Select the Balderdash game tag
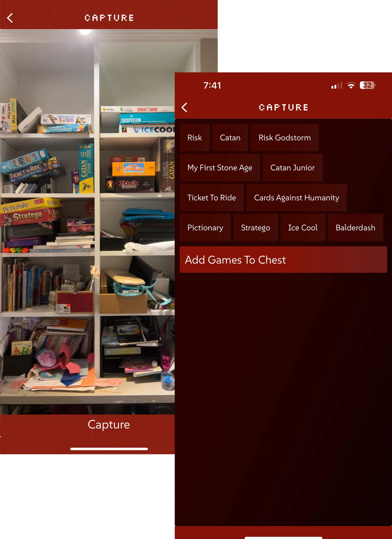This screenshot has width=392, height=539. 355,228
